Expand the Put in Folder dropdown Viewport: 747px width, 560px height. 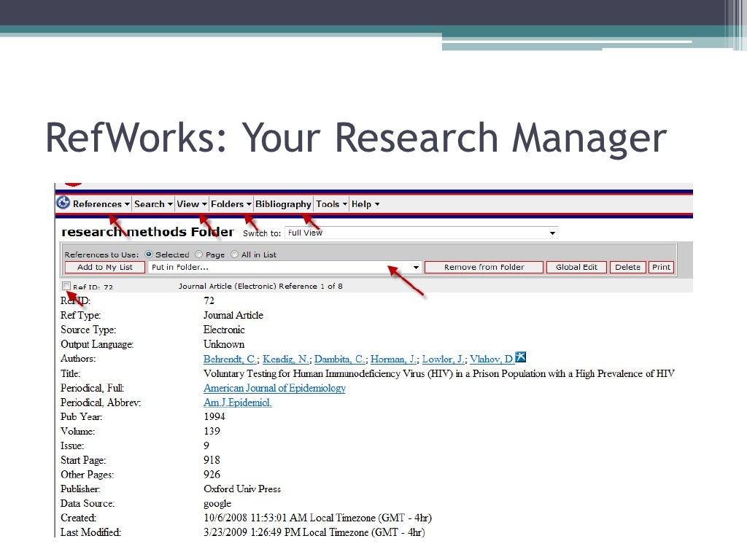[285, 267]
